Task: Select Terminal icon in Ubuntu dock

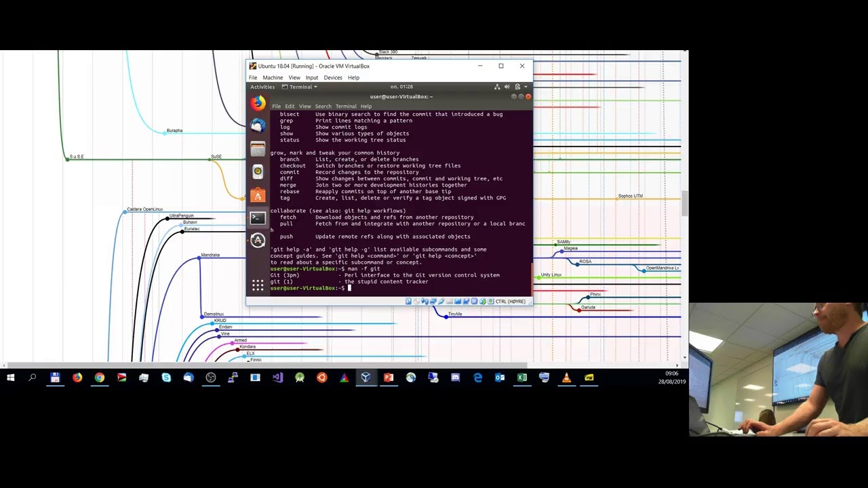Action: [x=258, y=218]
